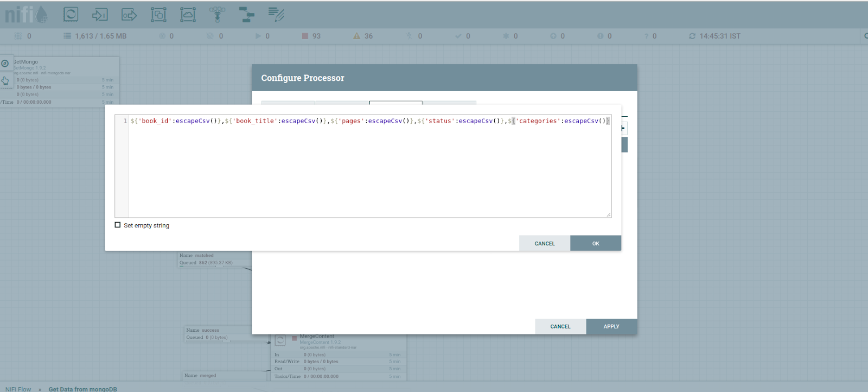Viewport: 868px width, 392px height.
Task: Click the nifi logo in the header
Action: (25, 15)
